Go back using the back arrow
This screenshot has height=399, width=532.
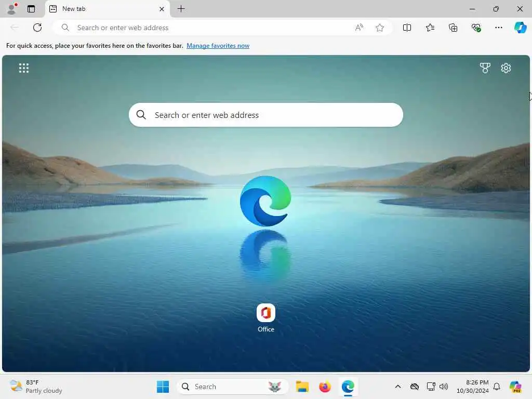click(x=14, y=28)
